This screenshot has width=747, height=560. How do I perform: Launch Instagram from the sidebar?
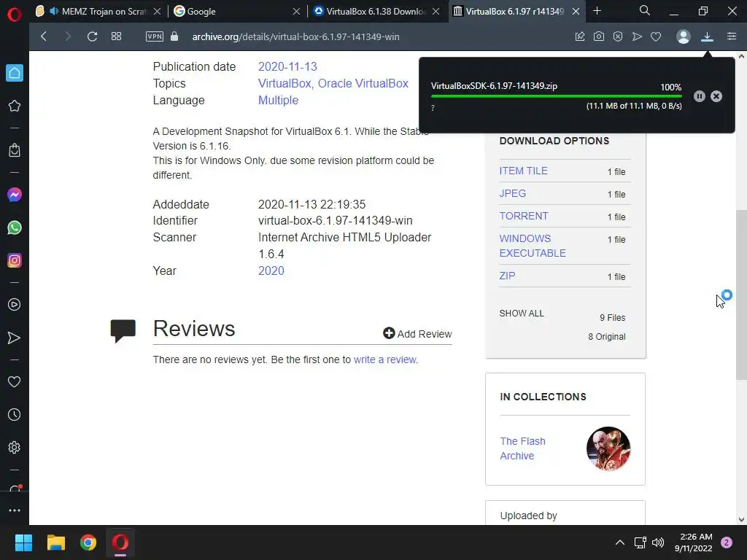coord(15,260)
